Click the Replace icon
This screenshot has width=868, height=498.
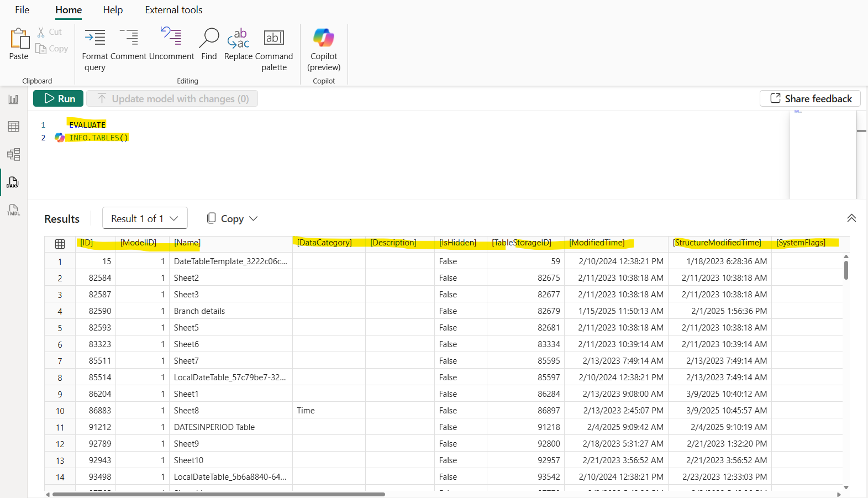[238, 38]
